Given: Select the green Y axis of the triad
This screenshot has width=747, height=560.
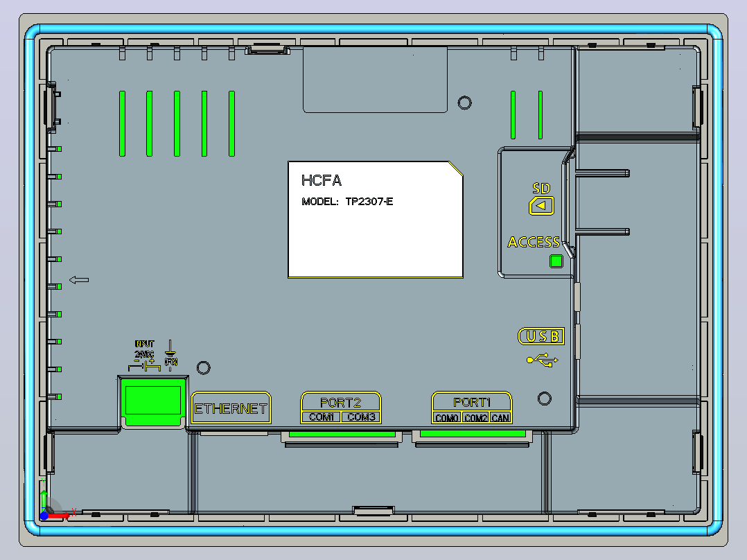Looking at the screenshot, I should tap(44, 500).
